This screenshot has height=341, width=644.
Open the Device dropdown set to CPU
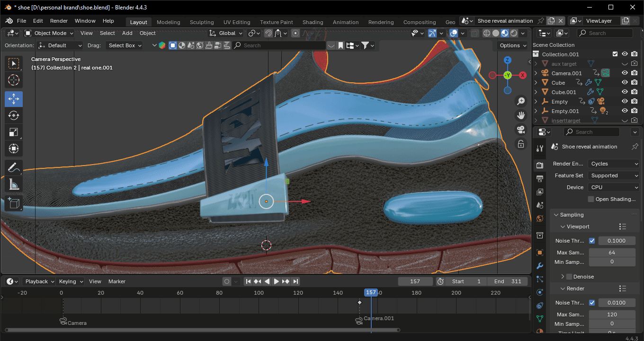tap(614, 187)
